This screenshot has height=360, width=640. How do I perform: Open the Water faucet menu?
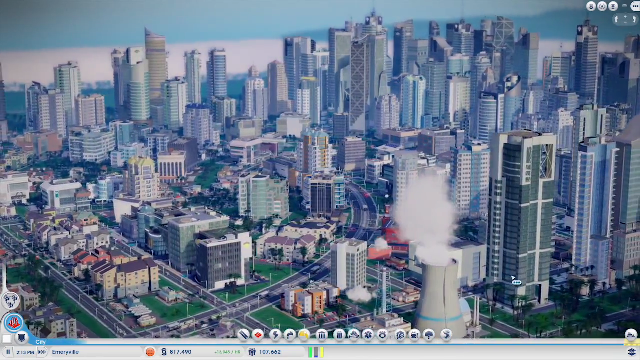point(289,335)
